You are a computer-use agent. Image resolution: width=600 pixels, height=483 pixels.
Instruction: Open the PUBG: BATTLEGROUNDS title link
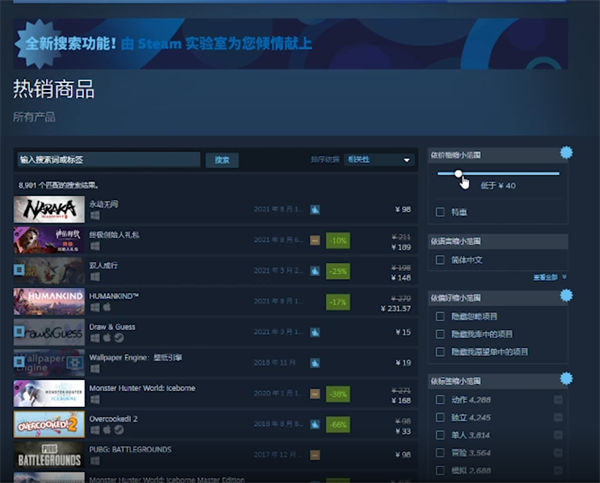pos(130,449)
